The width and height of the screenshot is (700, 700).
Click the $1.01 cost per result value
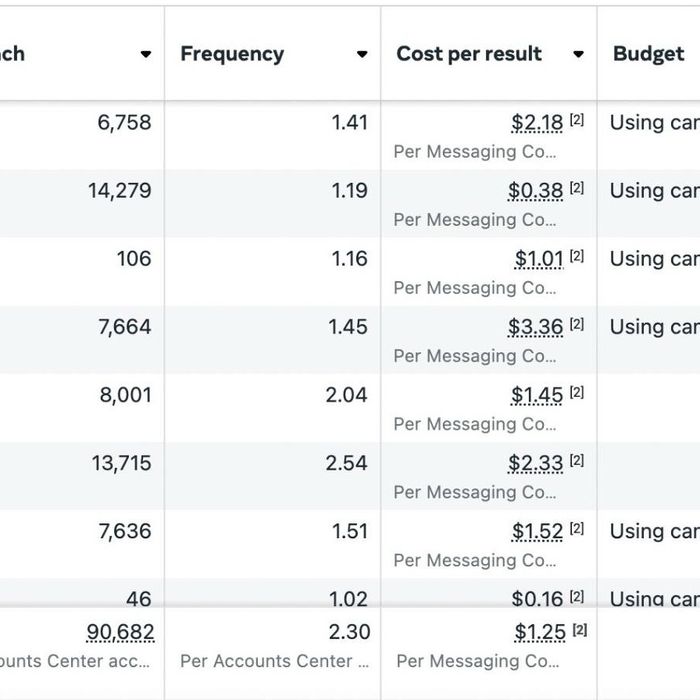click(539, 259)
